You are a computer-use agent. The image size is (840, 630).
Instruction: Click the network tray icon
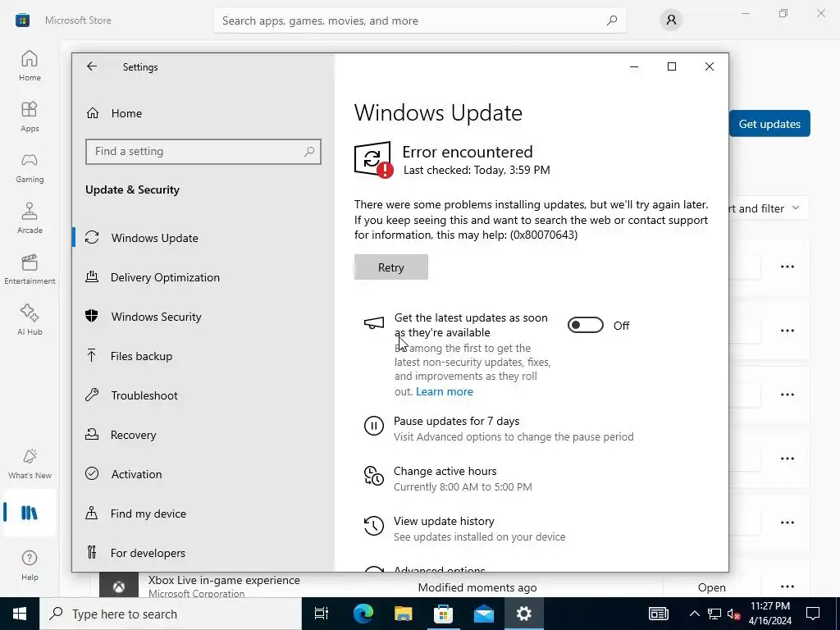point(714,614)
